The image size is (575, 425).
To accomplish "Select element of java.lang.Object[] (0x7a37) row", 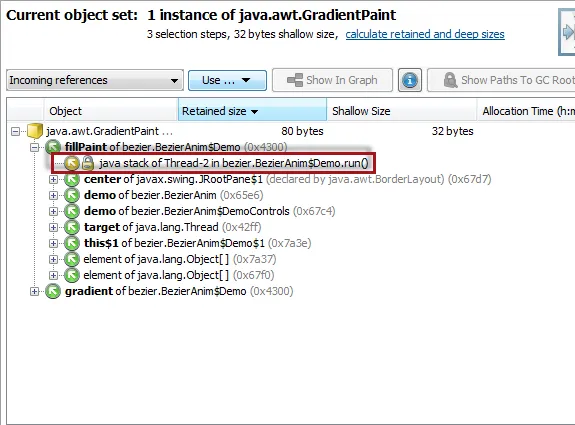I will click(x=180, y=259).
